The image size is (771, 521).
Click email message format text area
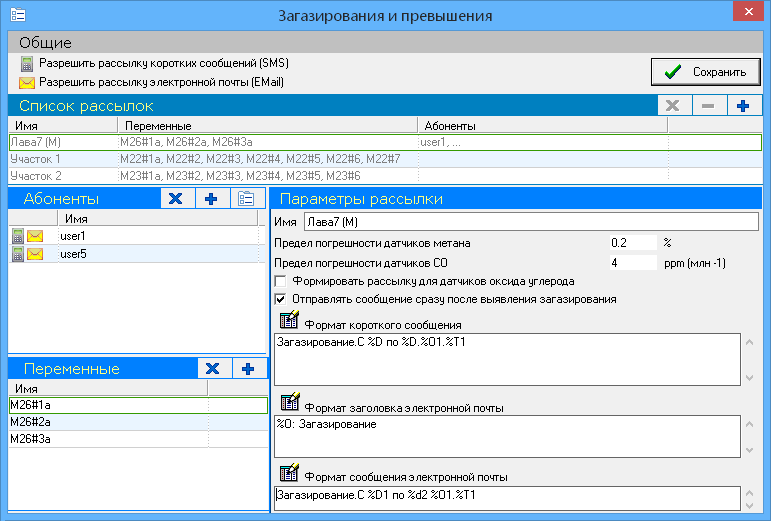[507, 498]
